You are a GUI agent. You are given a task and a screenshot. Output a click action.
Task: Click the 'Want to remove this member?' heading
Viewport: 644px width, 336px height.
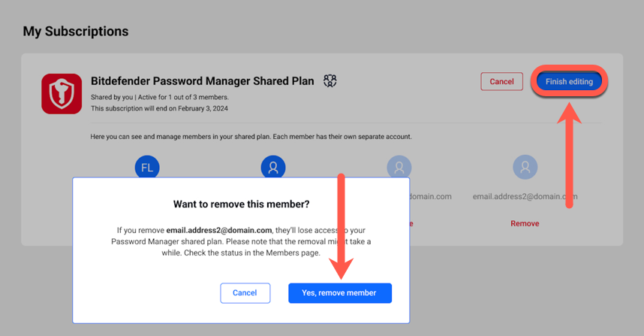(x=241, y=204)
